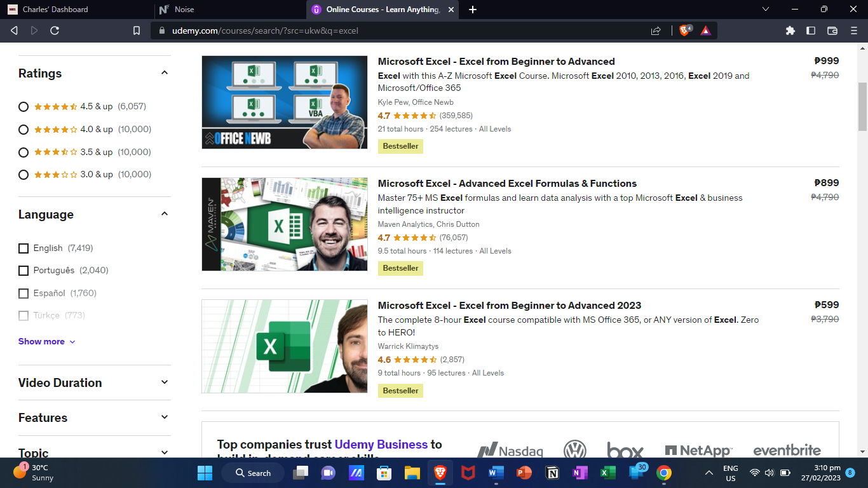Image resolution: width=868 pixels, height=488 pixels.
Task: Click the Bestseller badge on Kyle Pew's course
Action: pyautogui.click(x=400, y=146)
